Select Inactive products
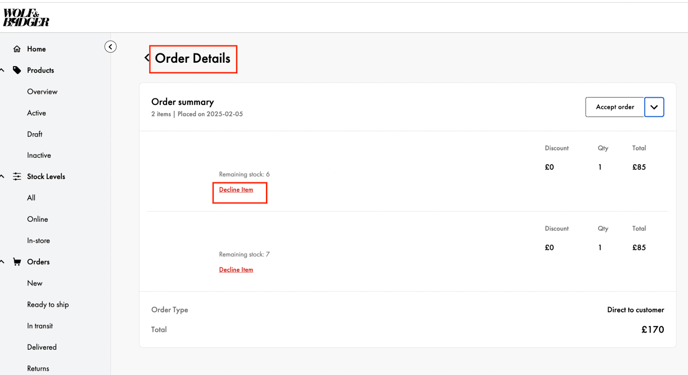 coord(39,155)
